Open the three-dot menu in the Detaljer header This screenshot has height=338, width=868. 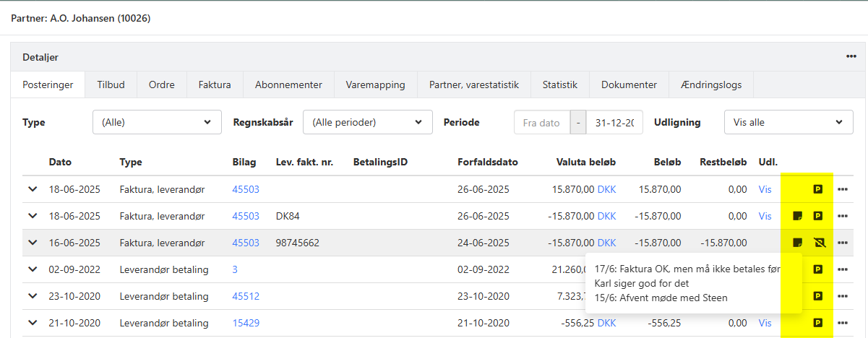(x=851, y=56)
